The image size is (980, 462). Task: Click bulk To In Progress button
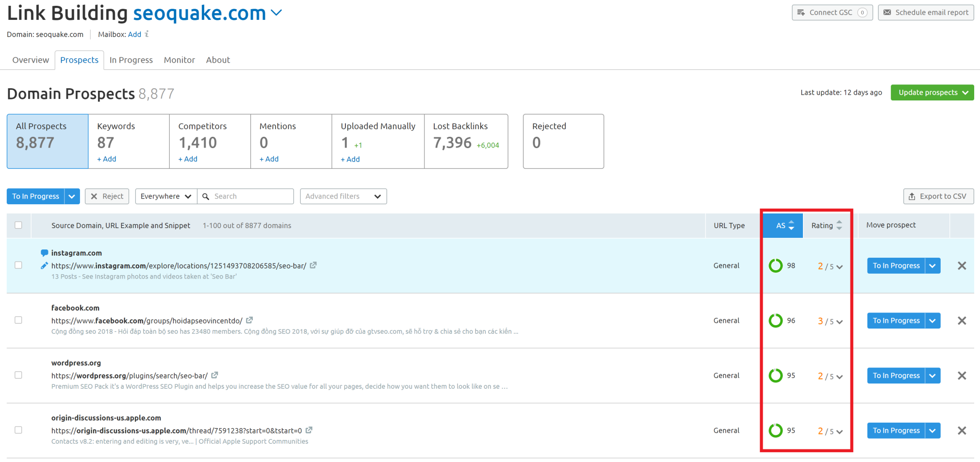pyautogui.click(x=36, y=196)
